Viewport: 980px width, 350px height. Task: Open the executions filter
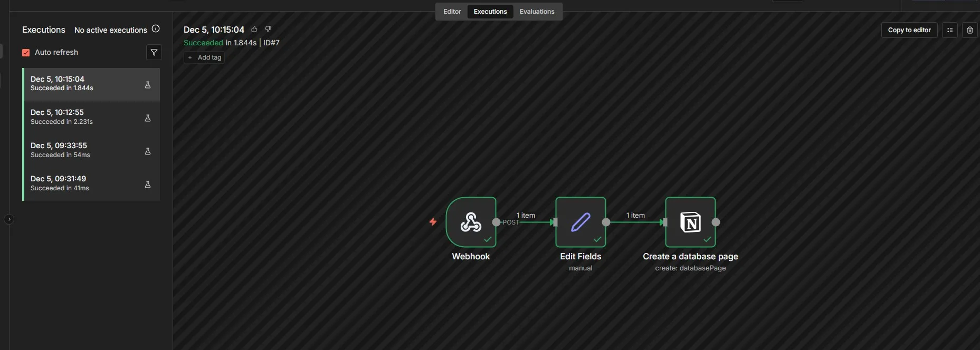154,52
